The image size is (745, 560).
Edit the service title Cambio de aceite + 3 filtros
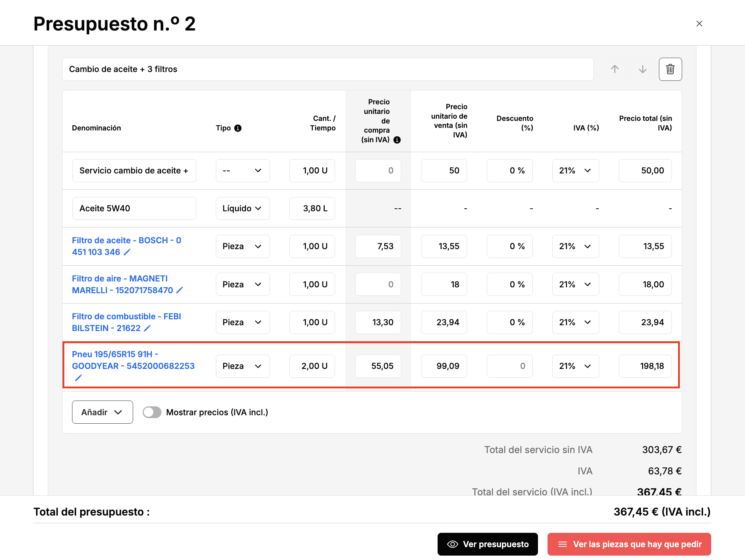pos(328,69)
